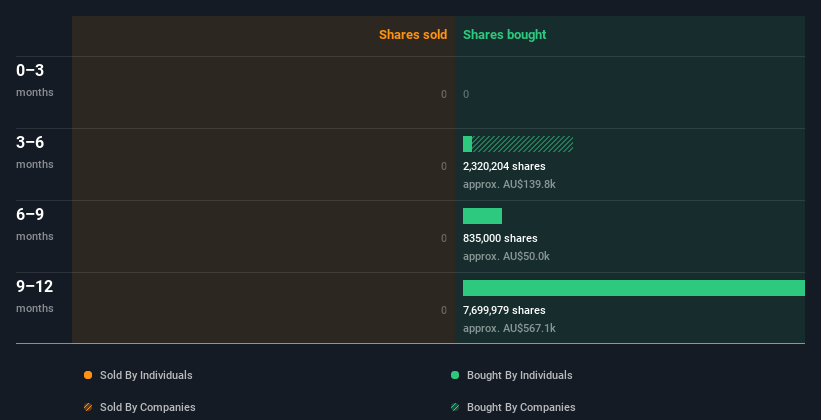Click the shares bought '0' in 0–3 months row
This screenshot has height=420, width=821.
click(x=466, y=94)
